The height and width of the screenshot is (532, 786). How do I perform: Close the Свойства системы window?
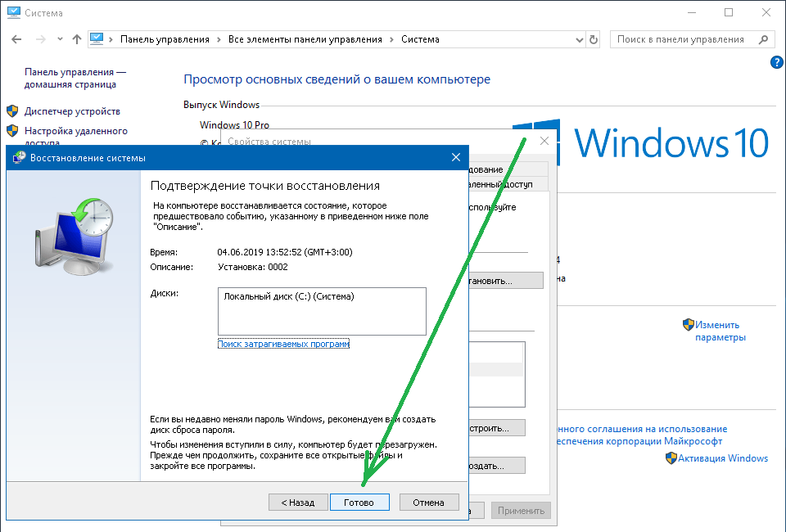(x=544, y=141)
